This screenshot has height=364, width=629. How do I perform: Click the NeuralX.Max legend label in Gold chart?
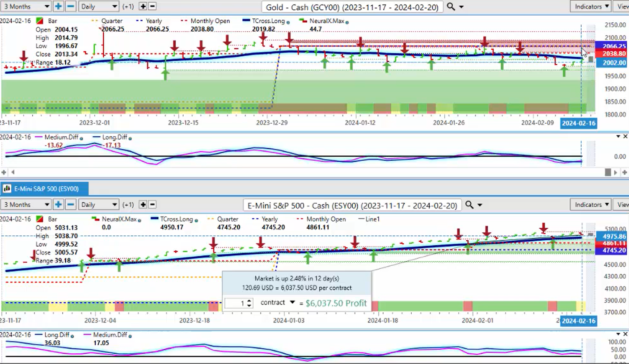click(x=326, y=21)
